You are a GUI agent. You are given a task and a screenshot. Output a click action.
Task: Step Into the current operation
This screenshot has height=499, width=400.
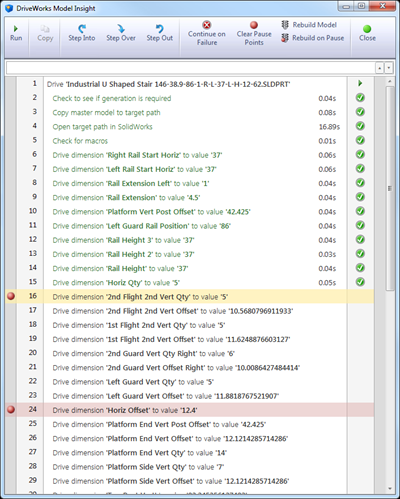click(82, 34)
